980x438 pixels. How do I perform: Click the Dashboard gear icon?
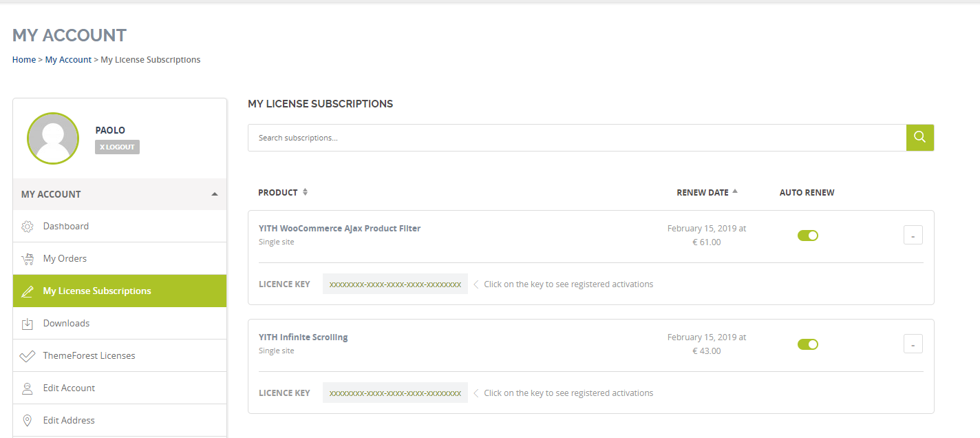coord(28,227)
